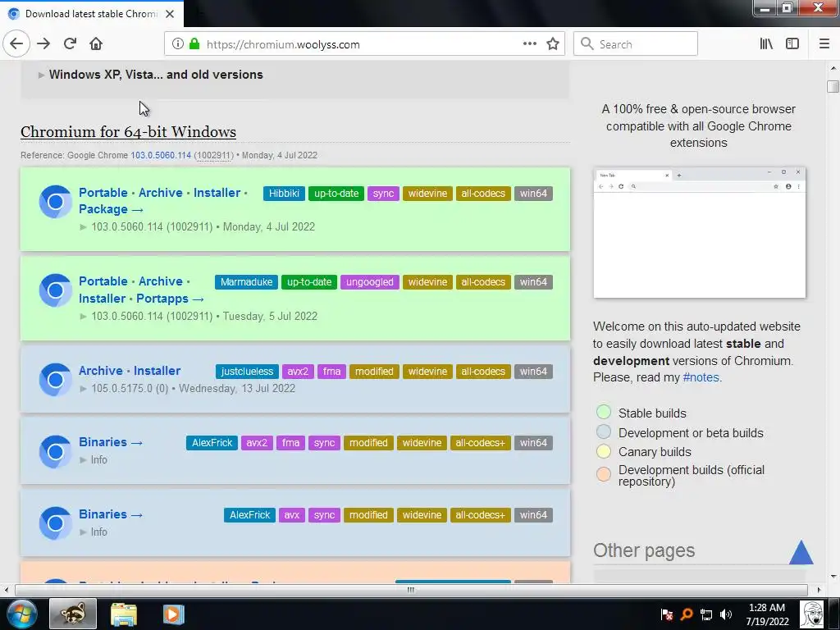Click the orange magnifier tray icon

(687, 614)
